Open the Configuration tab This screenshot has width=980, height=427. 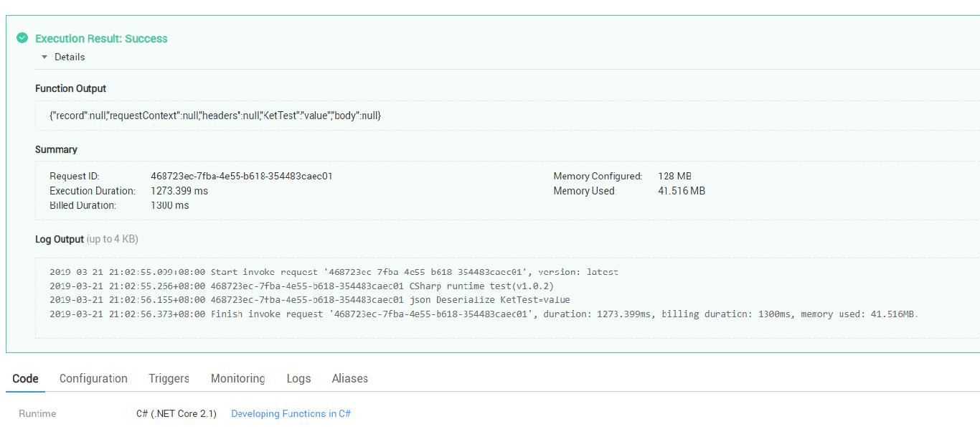93,378
